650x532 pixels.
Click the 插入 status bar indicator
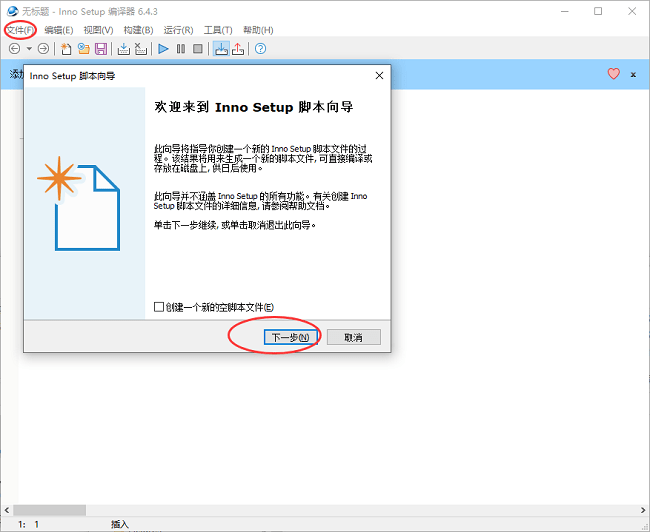tap(120, 525)
